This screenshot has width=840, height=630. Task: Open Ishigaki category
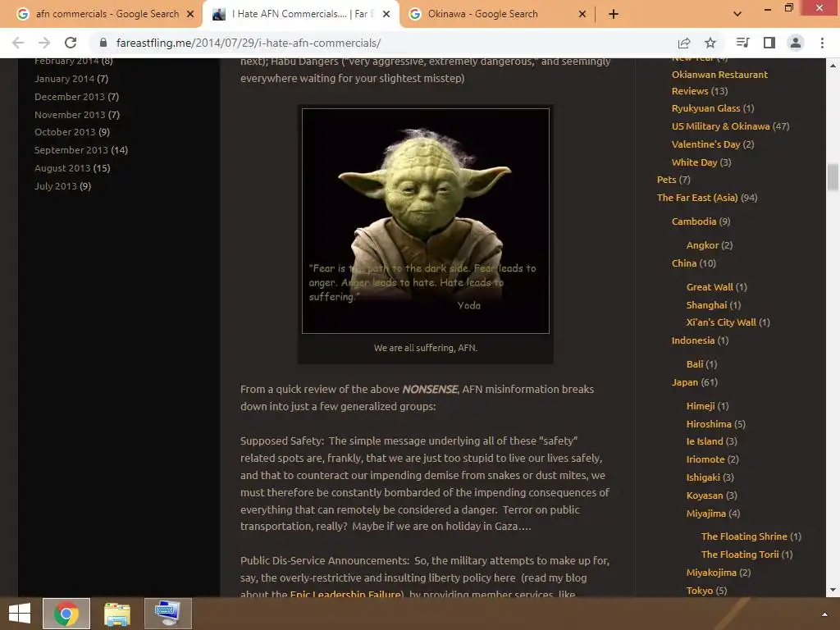pos(703,477)
